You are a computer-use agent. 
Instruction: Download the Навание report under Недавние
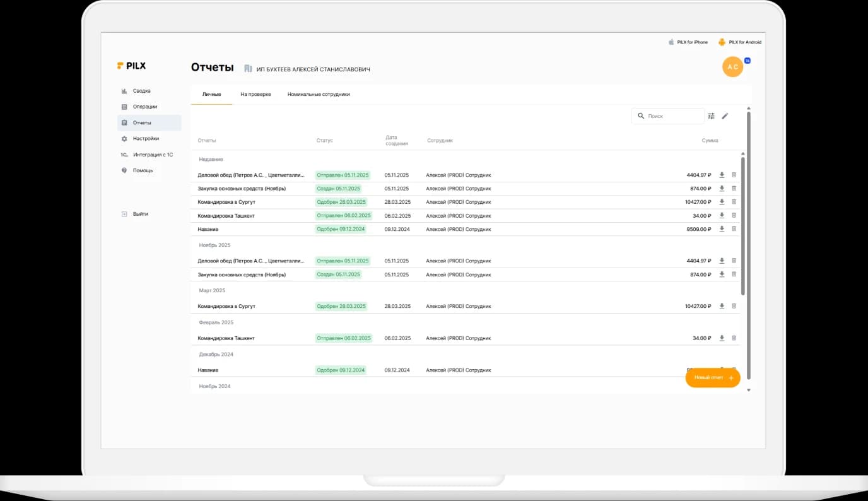(x=722, y=229)
